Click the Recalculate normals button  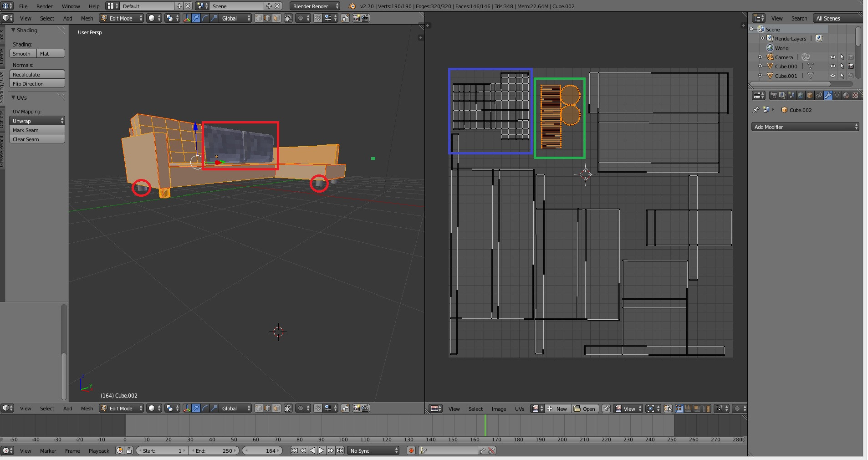37,74
